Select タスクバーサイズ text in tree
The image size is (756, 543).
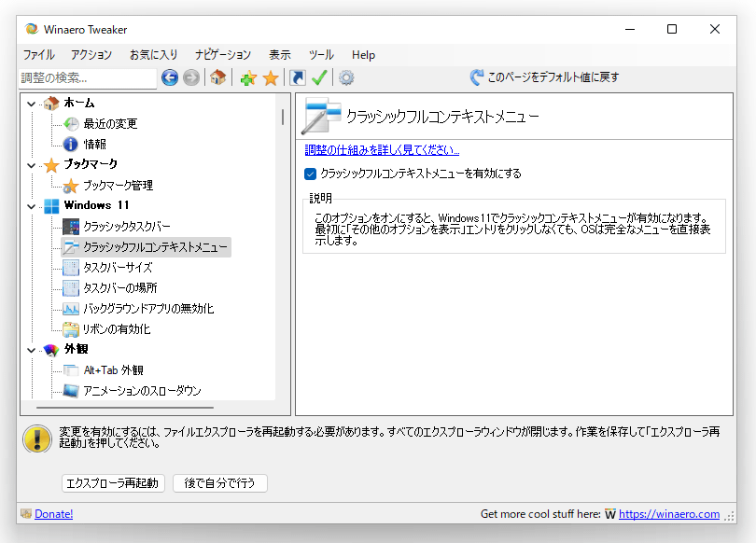[x=118, y=268]
